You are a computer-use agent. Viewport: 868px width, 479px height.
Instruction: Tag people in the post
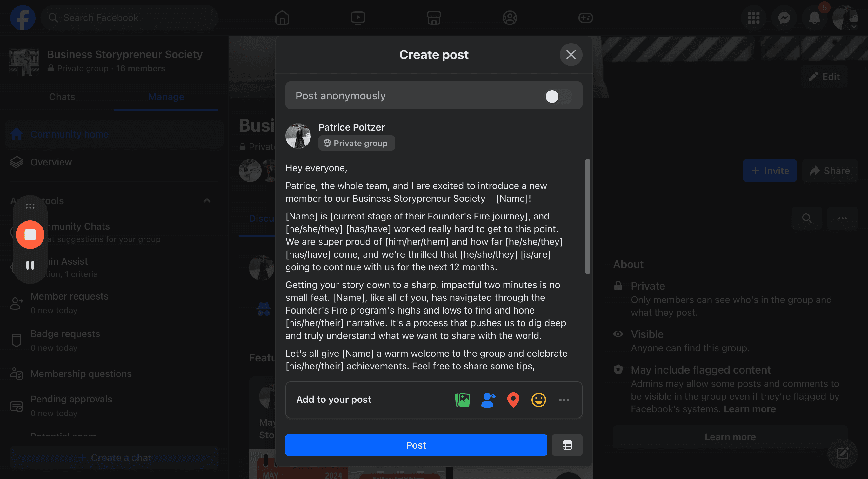(x=488, y=400)
